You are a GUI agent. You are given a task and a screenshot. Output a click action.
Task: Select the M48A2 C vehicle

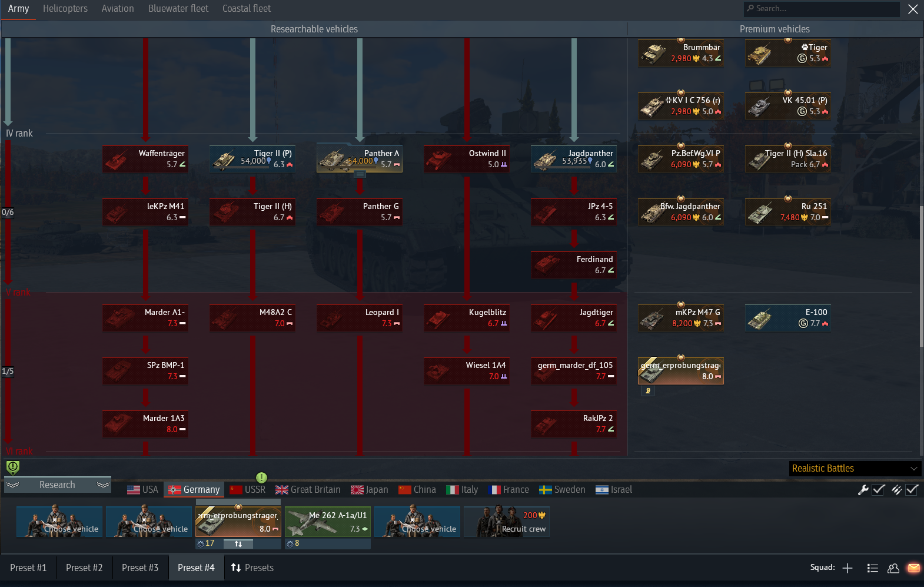point(252,318)
